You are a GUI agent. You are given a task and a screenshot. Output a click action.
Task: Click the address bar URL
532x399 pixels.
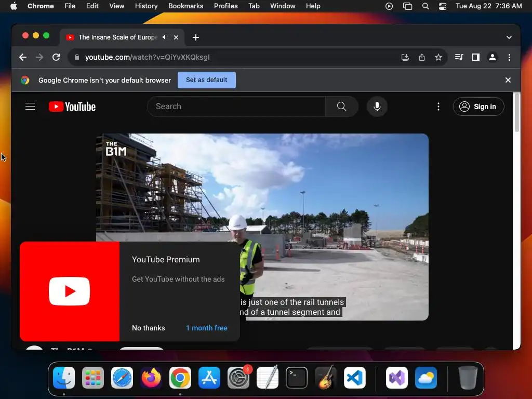[x=147, y=57]
